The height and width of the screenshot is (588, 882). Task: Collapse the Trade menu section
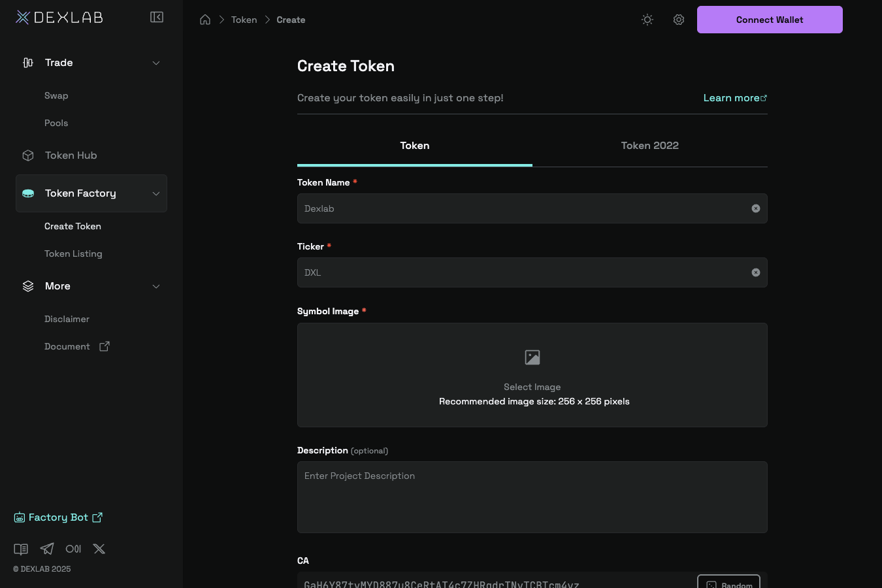[x=156, y=63]
